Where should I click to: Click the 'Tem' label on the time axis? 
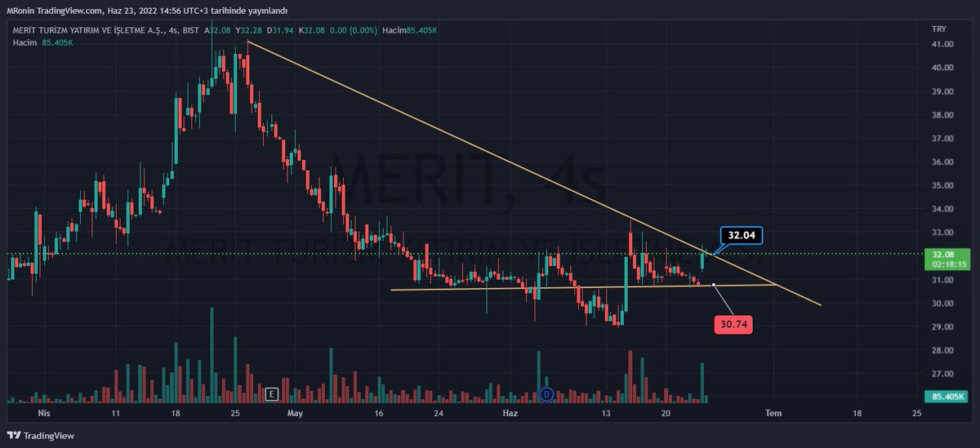(773, 414)
